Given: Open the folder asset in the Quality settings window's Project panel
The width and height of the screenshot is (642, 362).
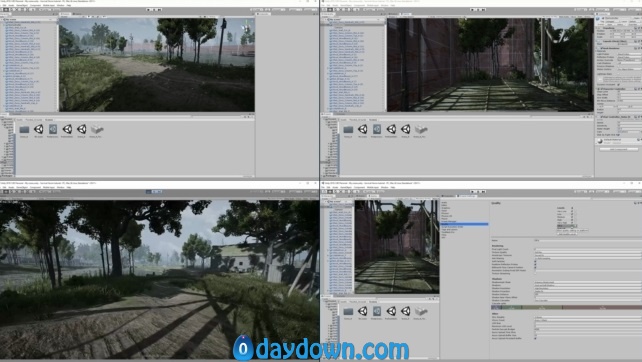Looking at the screenshot, I should pyautogui.click(x=348, y=311).
